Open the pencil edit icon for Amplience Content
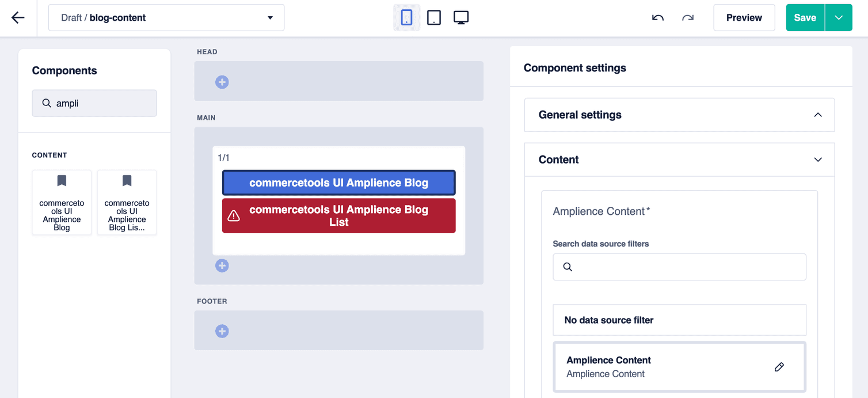 (779, 367)
